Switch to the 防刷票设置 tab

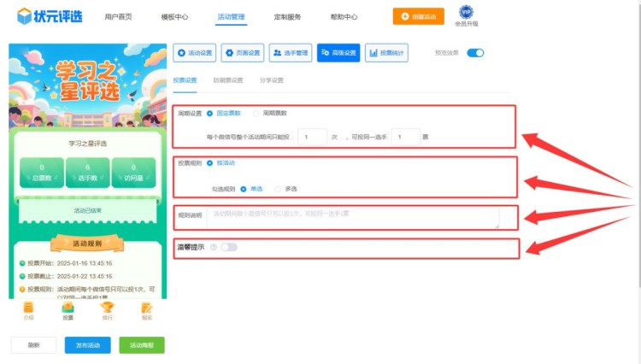[x=227, y=80]
